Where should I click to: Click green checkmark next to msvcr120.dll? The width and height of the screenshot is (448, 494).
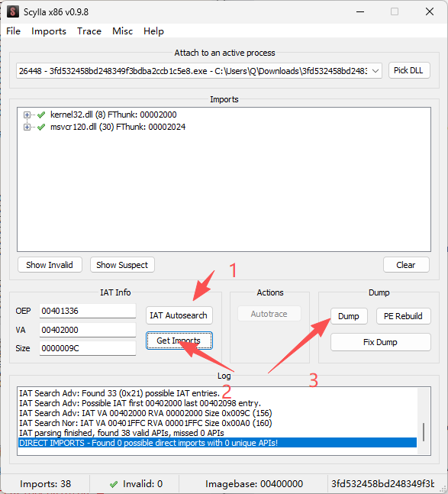pos(41,127)
